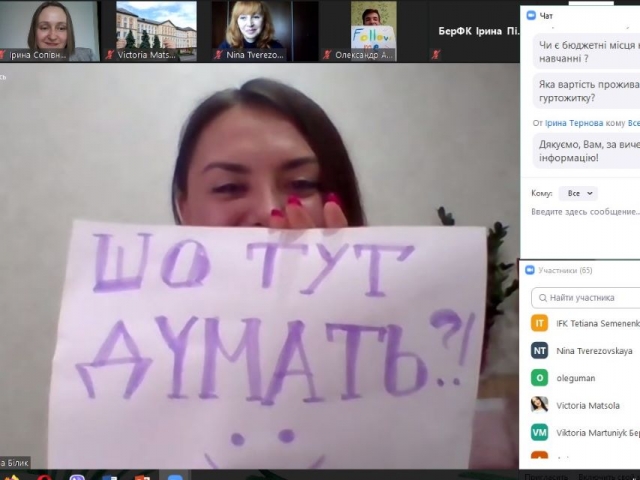The image size is (640, 480).
Task: Click the Білик name label on the main video
Action: pyautogui.click(x=15, y=463)
